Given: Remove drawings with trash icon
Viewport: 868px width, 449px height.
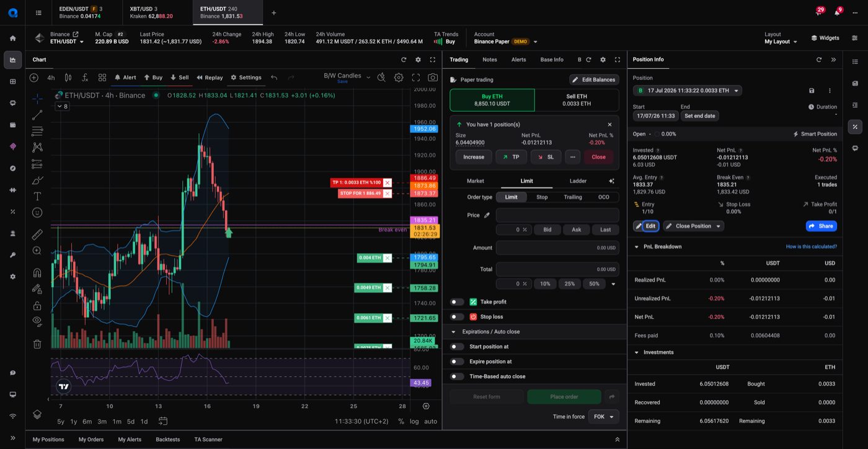Looking at the screenshot, I should click(x=37, y=344).
